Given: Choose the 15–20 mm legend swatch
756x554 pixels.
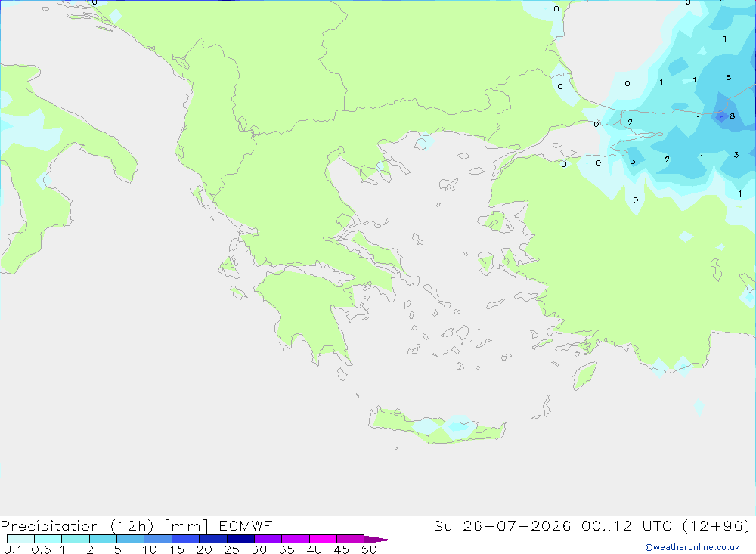Looking at the screenshot, I should tap(185, 539).
